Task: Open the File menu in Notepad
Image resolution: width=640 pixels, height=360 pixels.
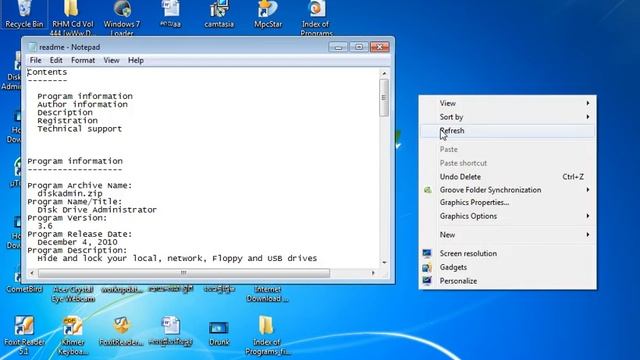Action: click(x=36, y=60)
